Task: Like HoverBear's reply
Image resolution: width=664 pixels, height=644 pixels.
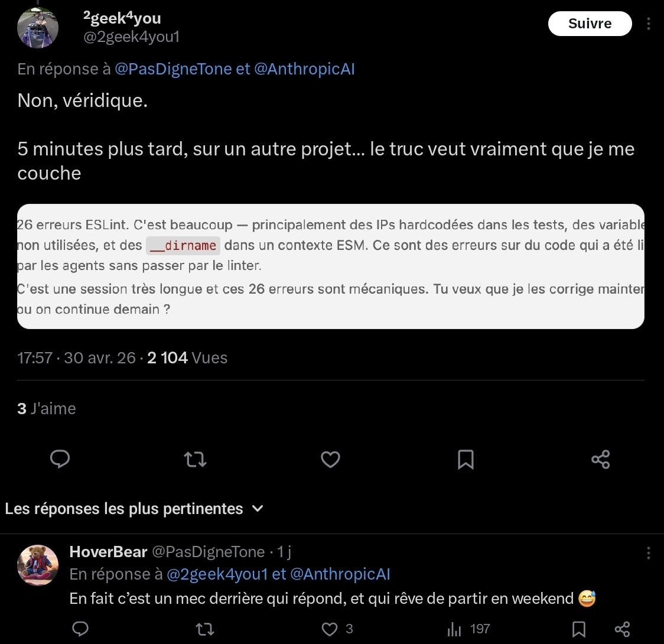Action: pyautogui.click(x=337, y=629)
